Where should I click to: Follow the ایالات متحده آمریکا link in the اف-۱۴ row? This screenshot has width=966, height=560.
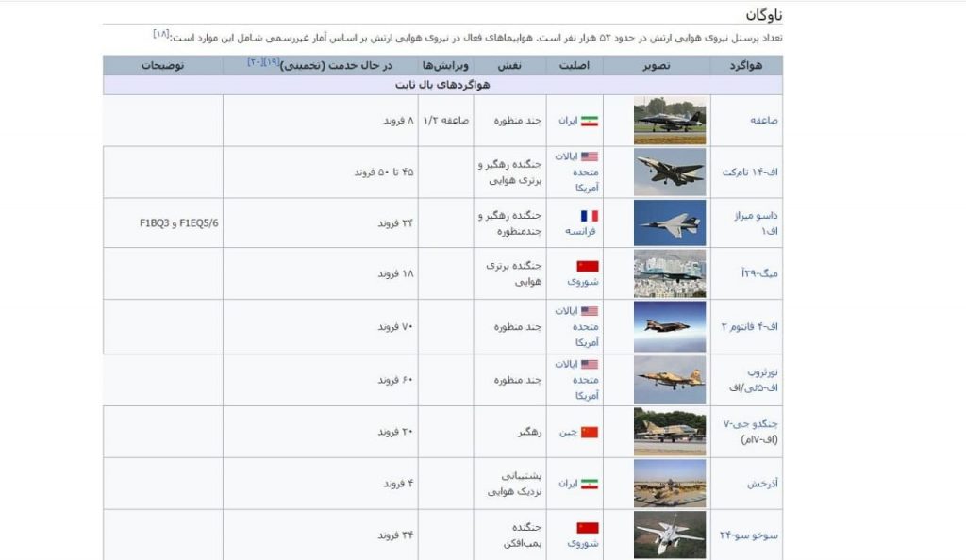(x=576, y=173)
